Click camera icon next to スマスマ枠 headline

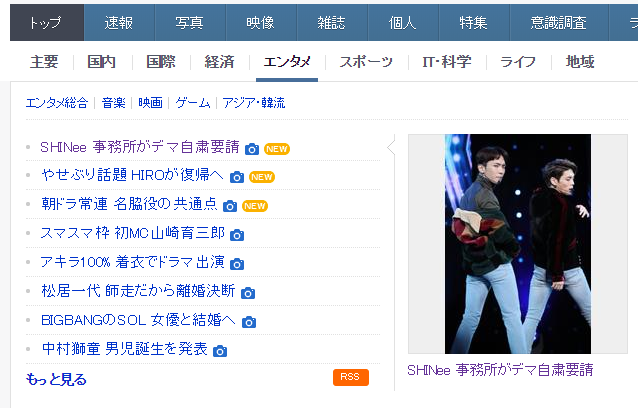coord(237,235)
